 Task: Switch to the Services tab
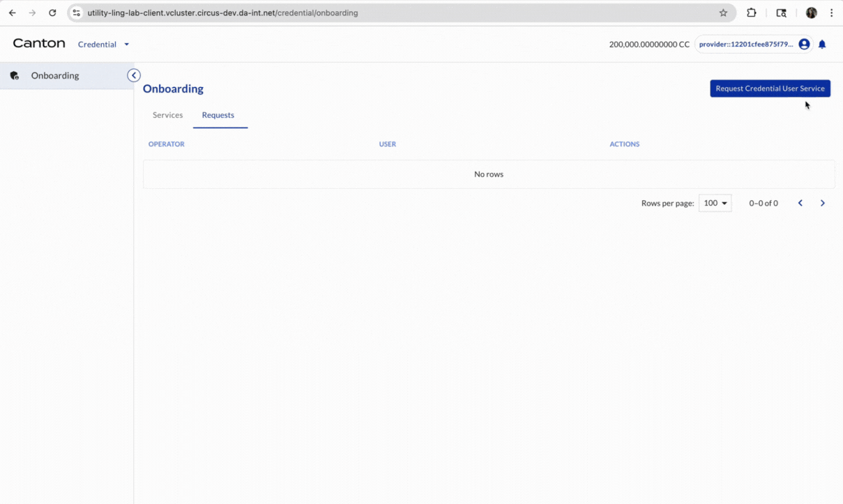pos(167,115)
